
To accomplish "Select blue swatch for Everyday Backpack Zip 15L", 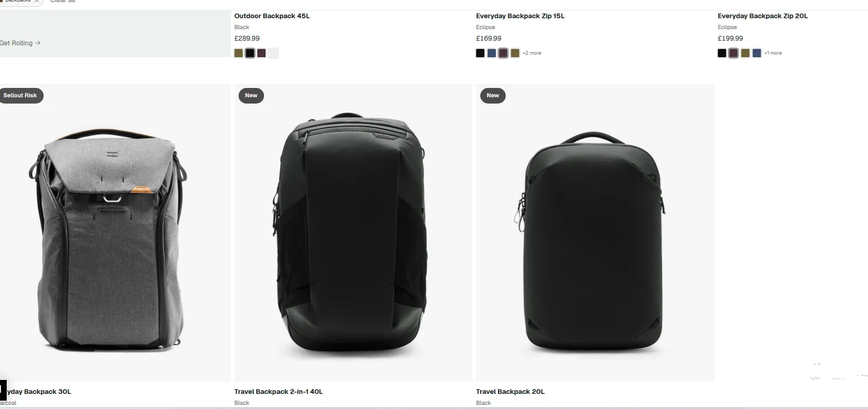I will point(492,53).
